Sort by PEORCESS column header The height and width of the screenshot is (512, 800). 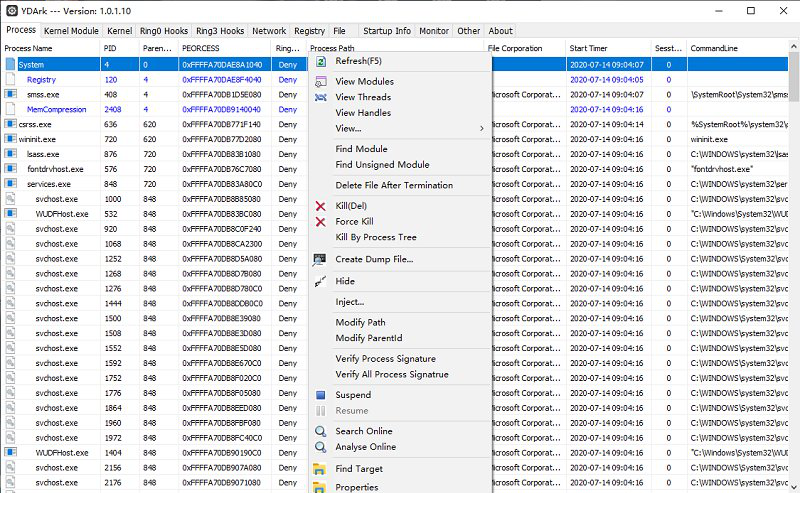224,48
